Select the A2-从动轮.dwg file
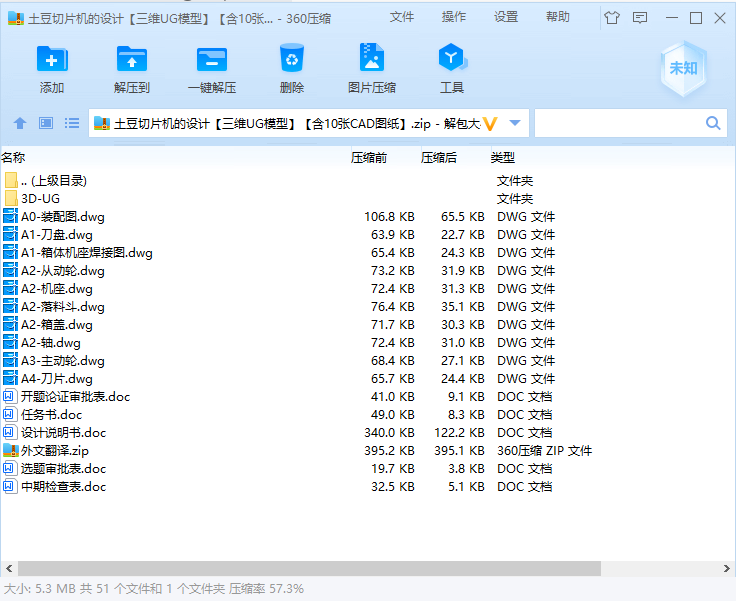Image resolution: width=736 pixels, height=601 pixels. (63, 270)
